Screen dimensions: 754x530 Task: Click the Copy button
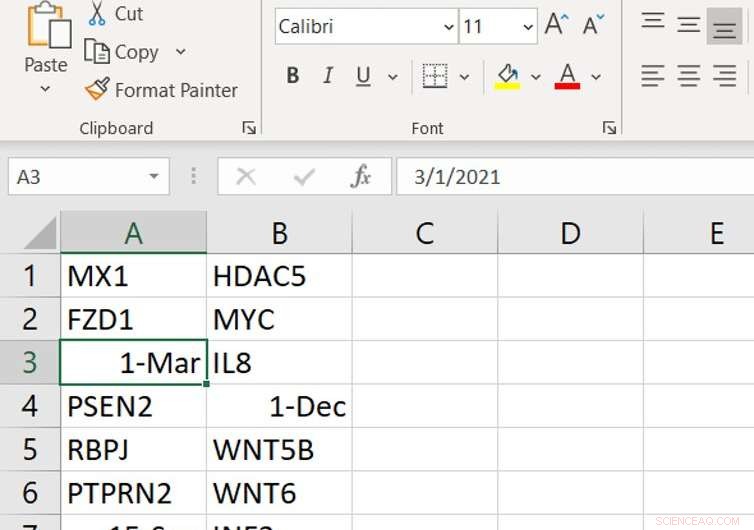pyautogui.click(x=122, y=52)
